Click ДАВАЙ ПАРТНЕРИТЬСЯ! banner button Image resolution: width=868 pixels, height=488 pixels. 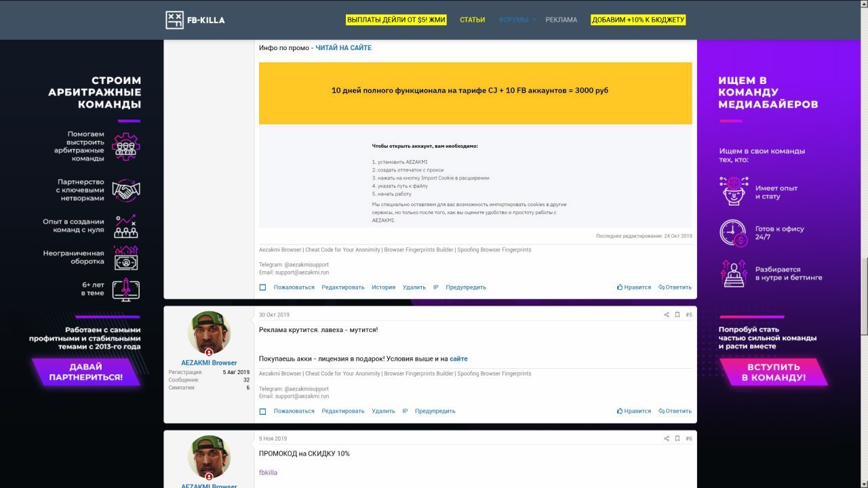click(x=85, y=372)
